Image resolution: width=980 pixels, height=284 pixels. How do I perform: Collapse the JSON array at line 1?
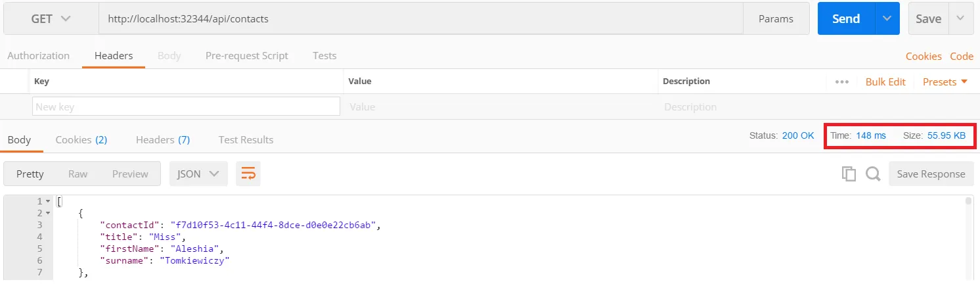(x=48, y=201)
